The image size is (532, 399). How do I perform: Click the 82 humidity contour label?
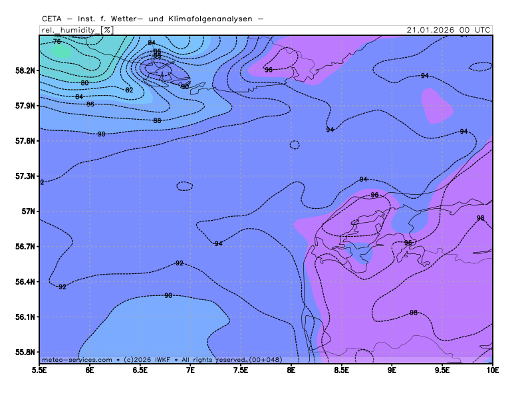129,90
